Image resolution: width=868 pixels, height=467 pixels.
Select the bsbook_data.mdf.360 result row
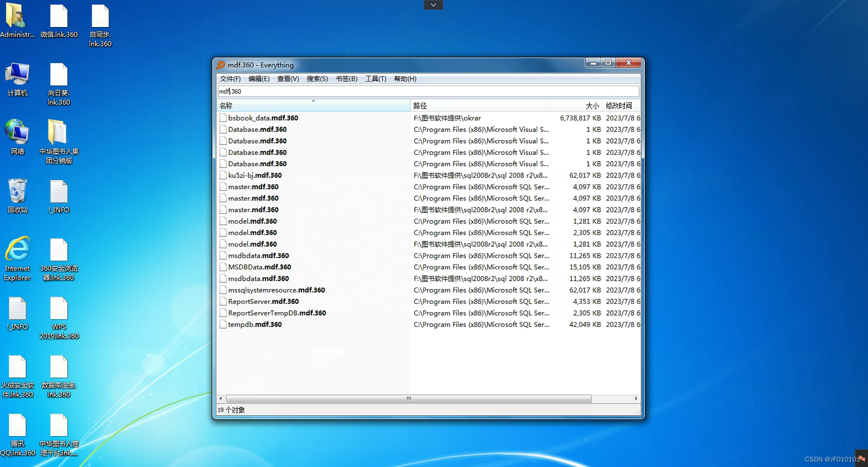428,118
